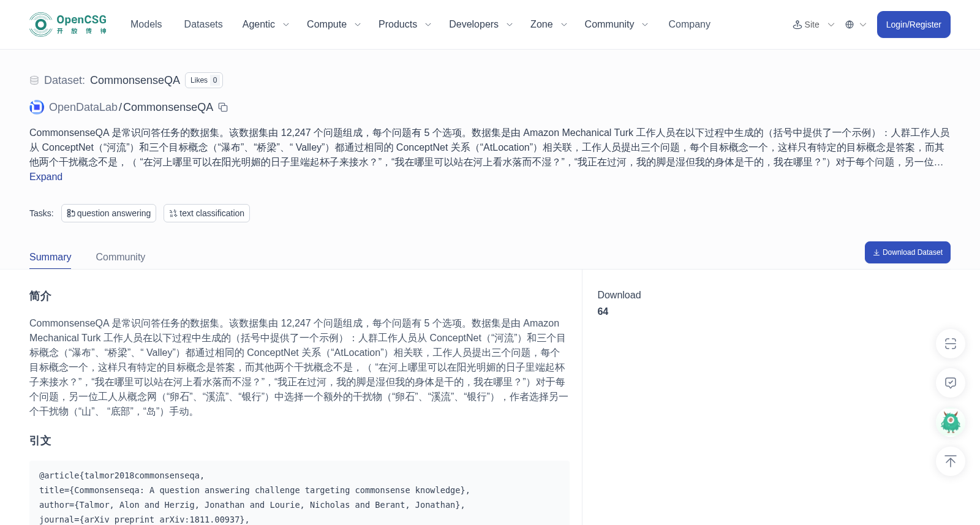Open the feedback floating button

[951, 383]
